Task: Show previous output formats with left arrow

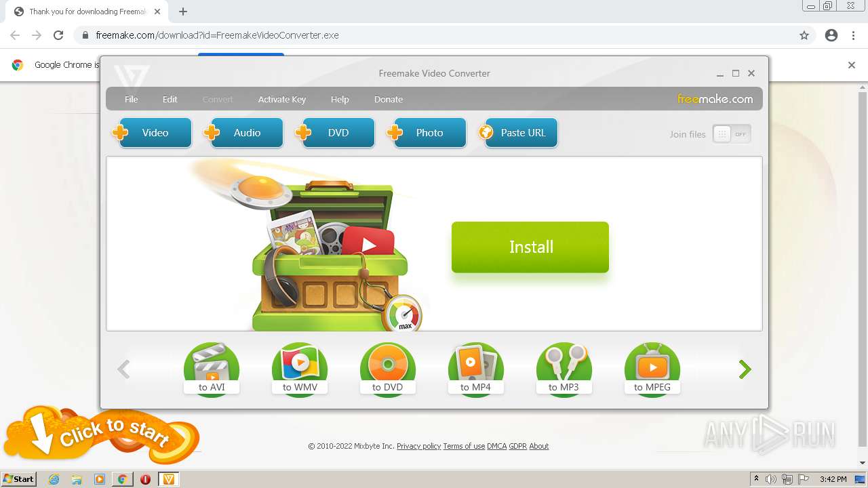Action: click(123, 369)
